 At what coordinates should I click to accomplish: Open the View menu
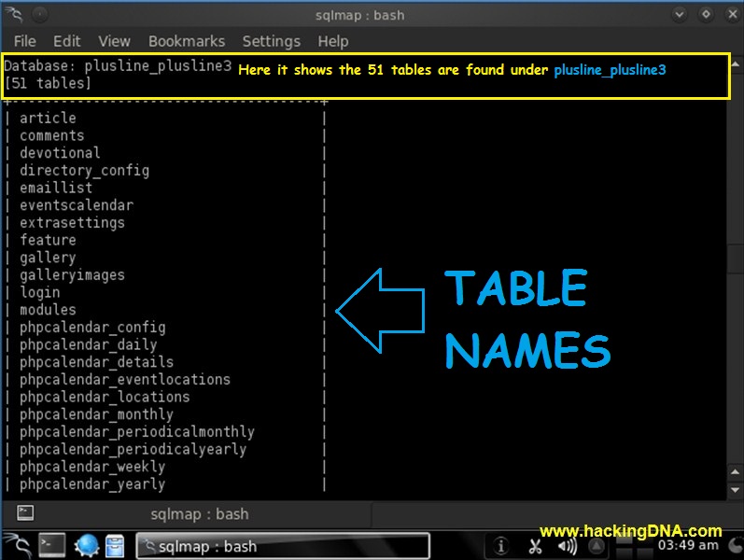[x=114, y=41]
